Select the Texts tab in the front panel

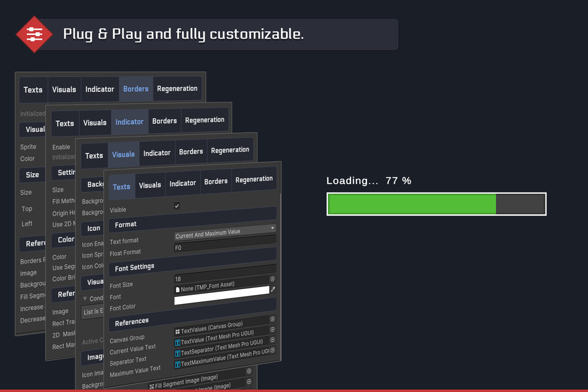click(x=122, y=187)
